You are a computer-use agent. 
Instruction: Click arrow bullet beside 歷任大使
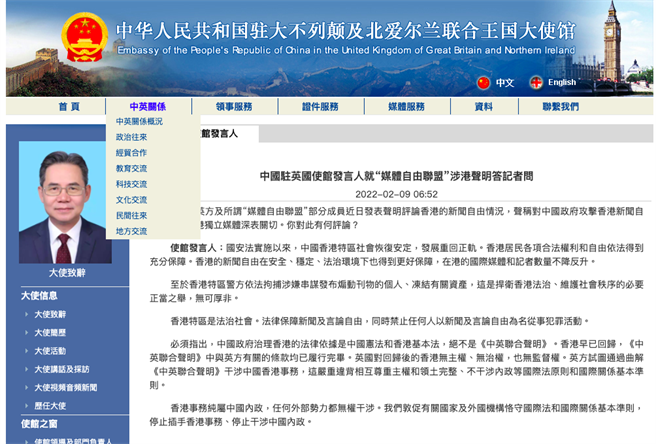tap(26, 406)
